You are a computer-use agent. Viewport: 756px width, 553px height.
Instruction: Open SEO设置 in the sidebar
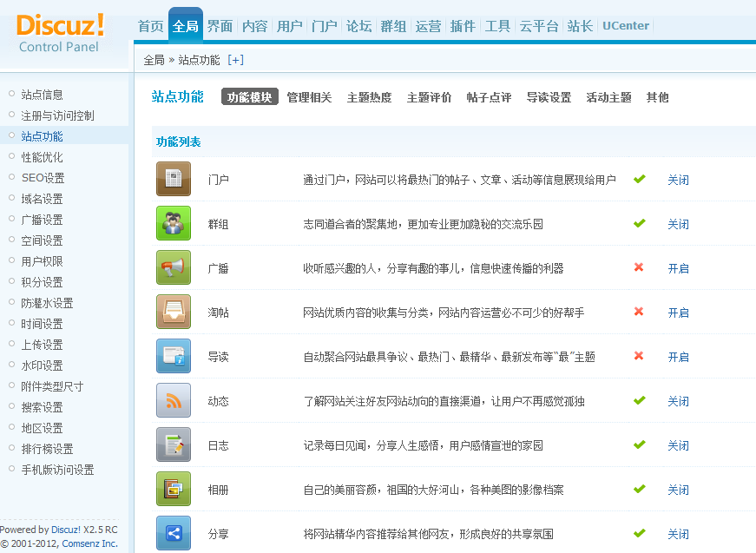[43, 178]
